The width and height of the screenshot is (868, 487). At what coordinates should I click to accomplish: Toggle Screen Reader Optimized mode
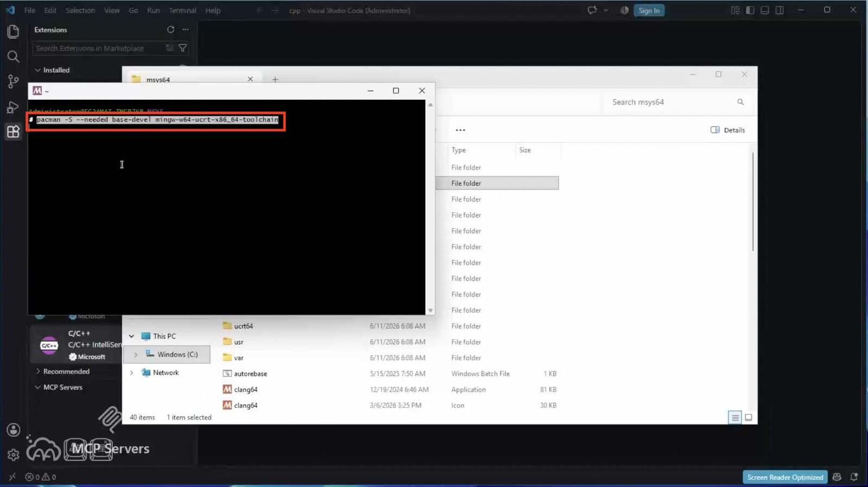[785, 477]
